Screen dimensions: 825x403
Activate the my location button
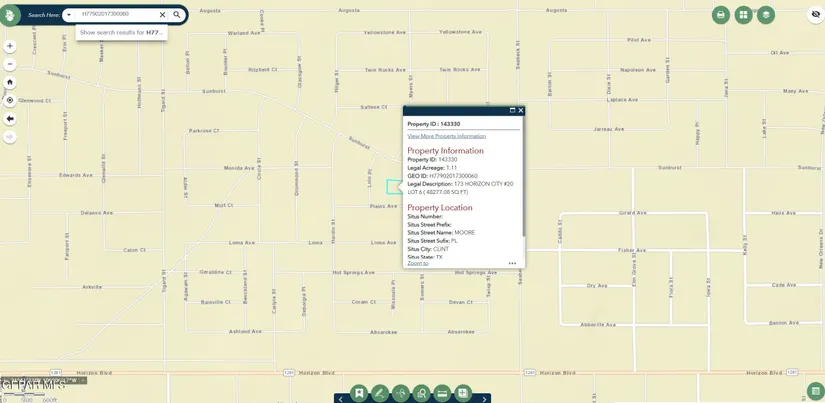tap(10, 100)
